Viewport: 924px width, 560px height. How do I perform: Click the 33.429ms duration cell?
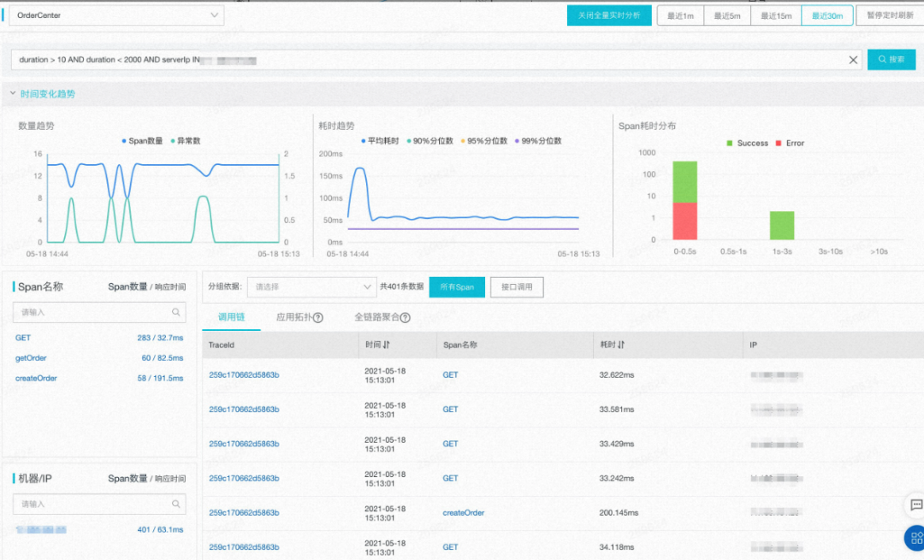pyautogui.click(x=616, y=444)
